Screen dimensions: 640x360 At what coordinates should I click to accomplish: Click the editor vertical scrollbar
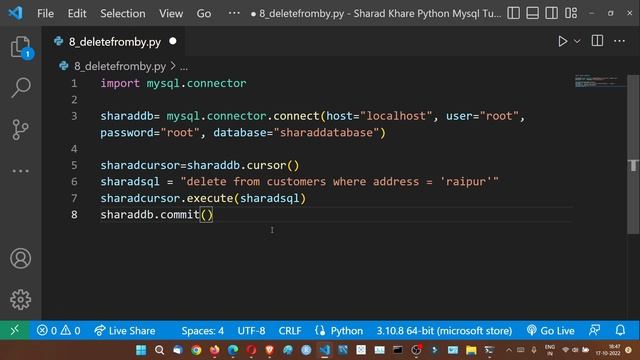tap(633, 155)
